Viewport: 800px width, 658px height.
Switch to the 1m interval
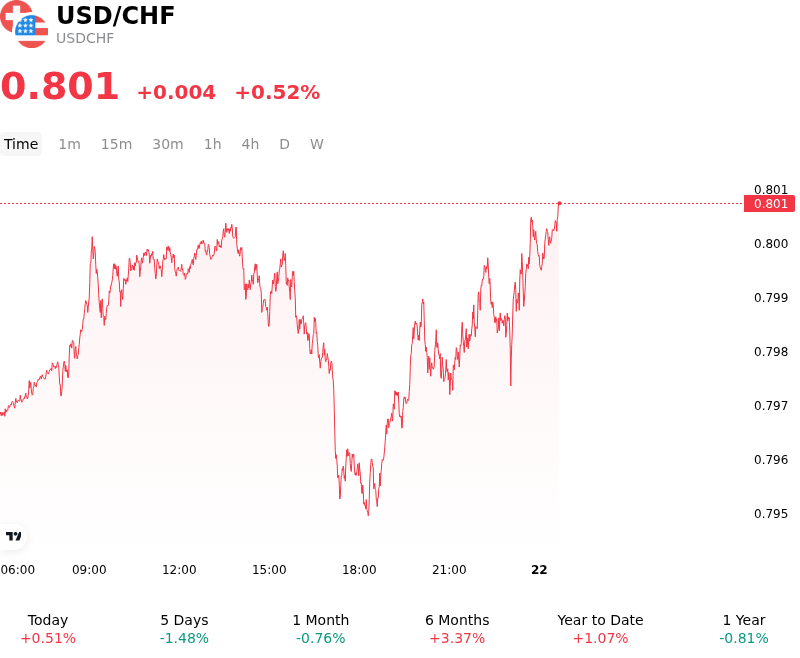pyautogui.click(x=69, y=144)
